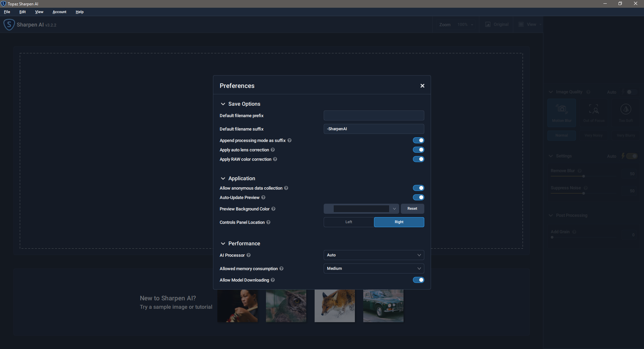644x349 pixels.
Task: Click the help icon next to Add Grain
Action: 574,232
